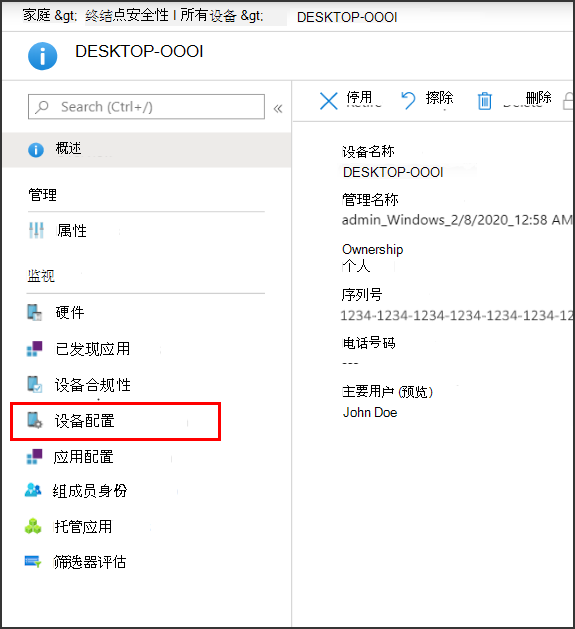
Task: Click the trash can icon
Action: pyautogui.click(x=484, y=101)
